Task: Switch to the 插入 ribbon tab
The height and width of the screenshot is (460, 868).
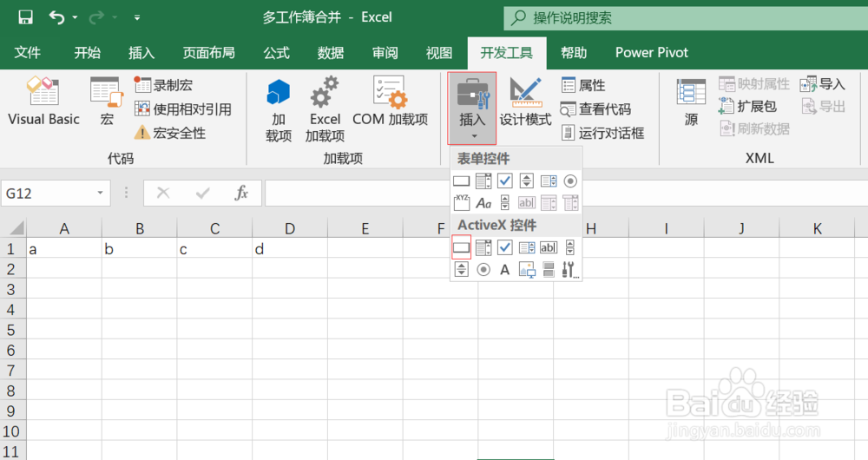Action: click(x=141, y=53)
